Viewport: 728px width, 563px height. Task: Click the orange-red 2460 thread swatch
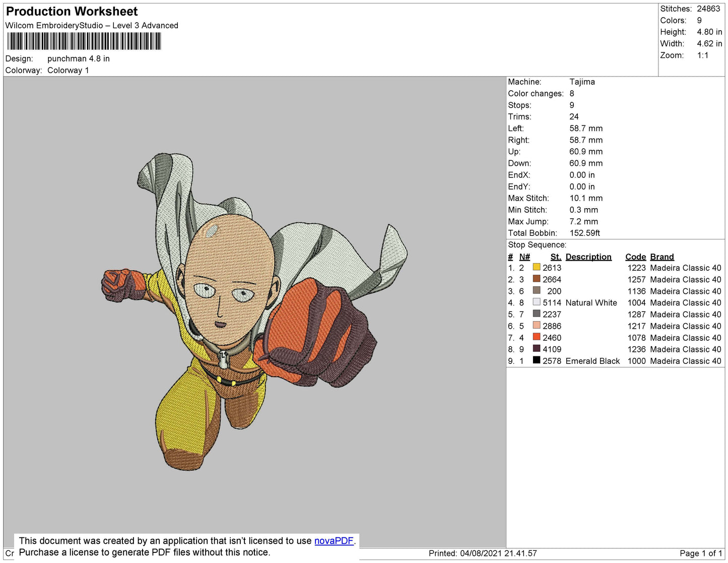[x=537, y=337]
